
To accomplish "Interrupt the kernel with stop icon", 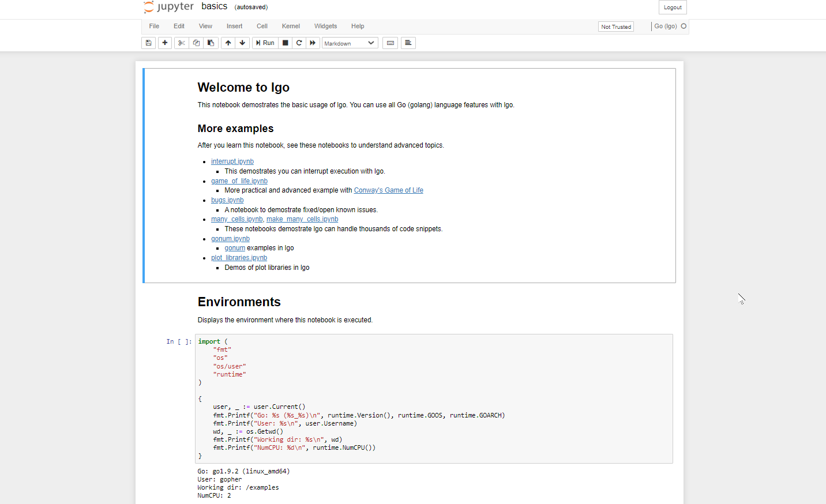I will pyautogui.click(x=286, y=43).
